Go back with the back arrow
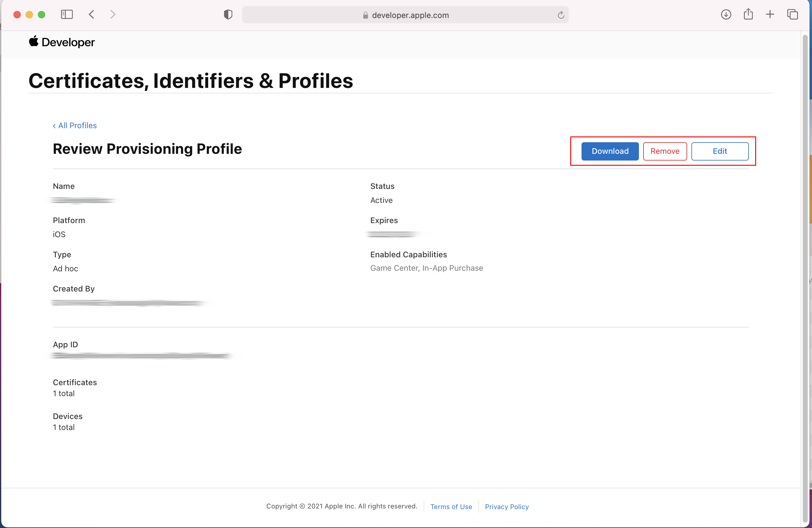812x528 pixels. 92,14
